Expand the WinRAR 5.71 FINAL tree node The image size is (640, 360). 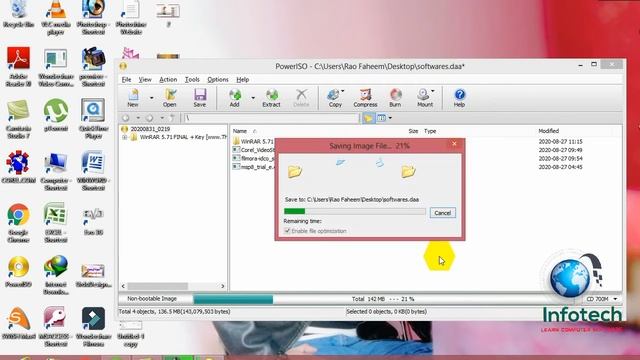click(124, 138)
